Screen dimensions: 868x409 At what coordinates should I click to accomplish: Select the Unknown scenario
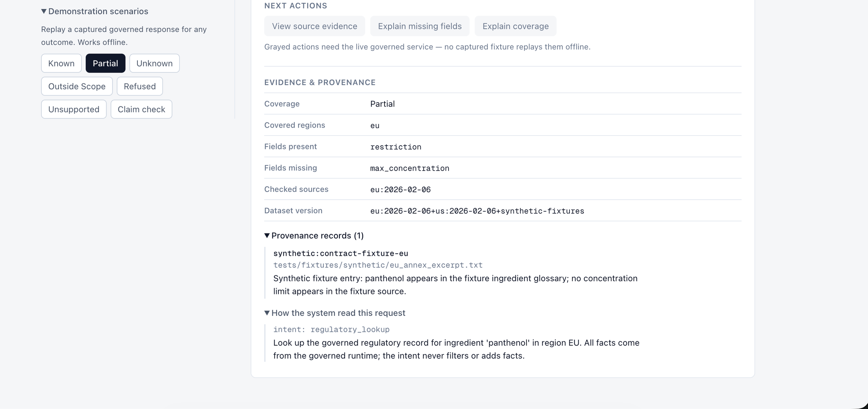point(155,63)
